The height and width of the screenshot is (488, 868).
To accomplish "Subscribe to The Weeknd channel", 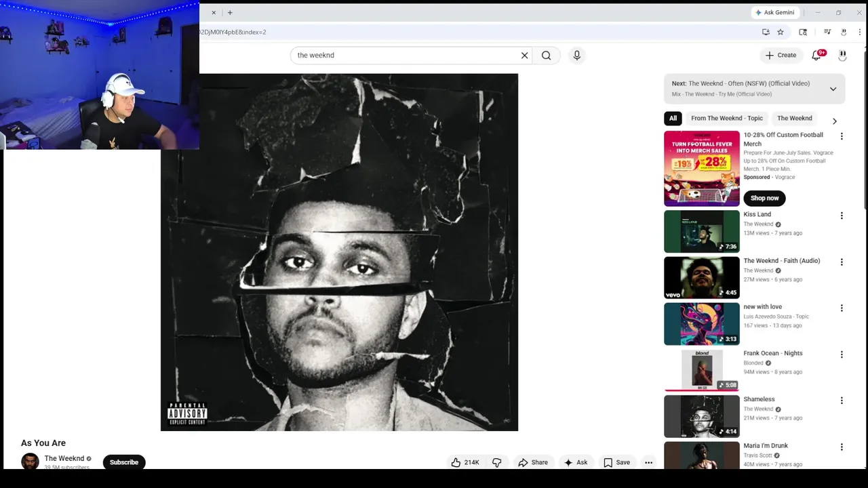I will (124, 462).
